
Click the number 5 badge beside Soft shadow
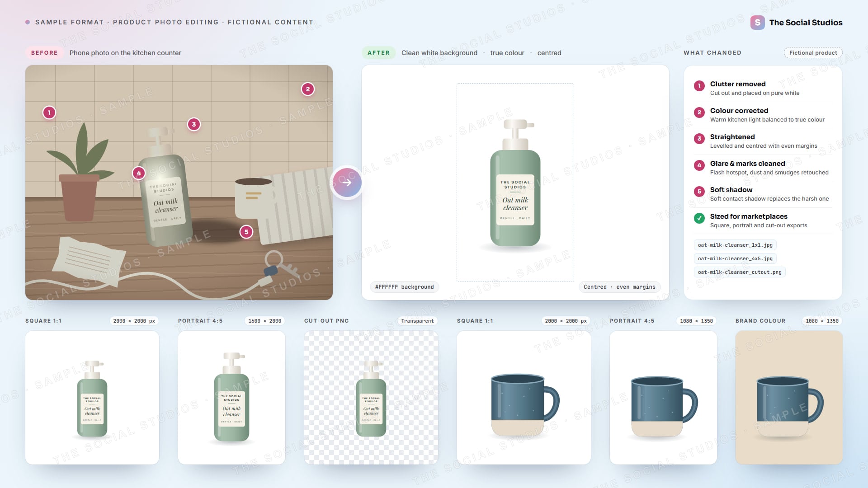pyautogui.click(x=699, y=192)
